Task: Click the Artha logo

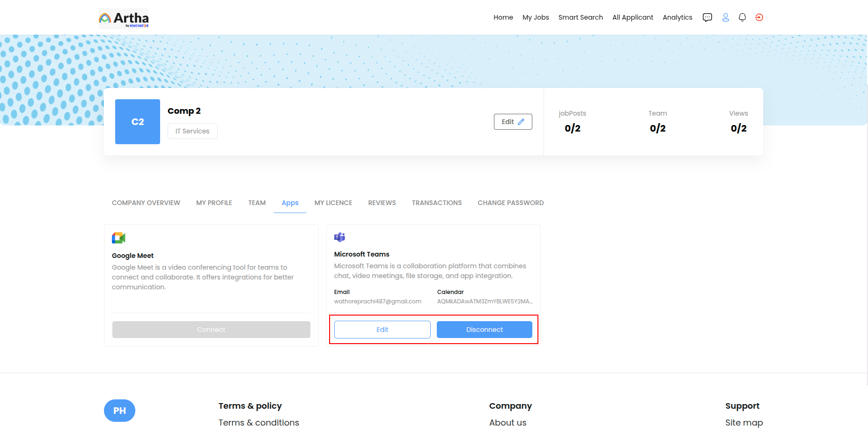Action: (124, 19)
